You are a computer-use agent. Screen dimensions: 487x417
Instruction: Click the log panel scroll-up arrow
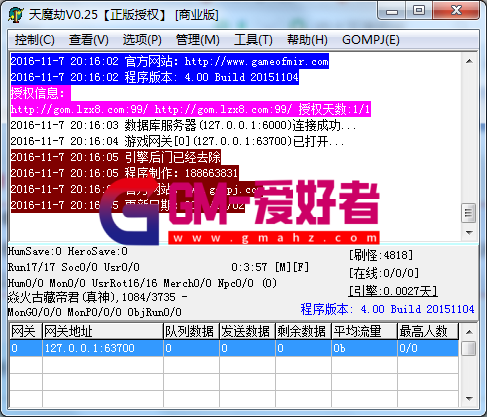(469, 61)
